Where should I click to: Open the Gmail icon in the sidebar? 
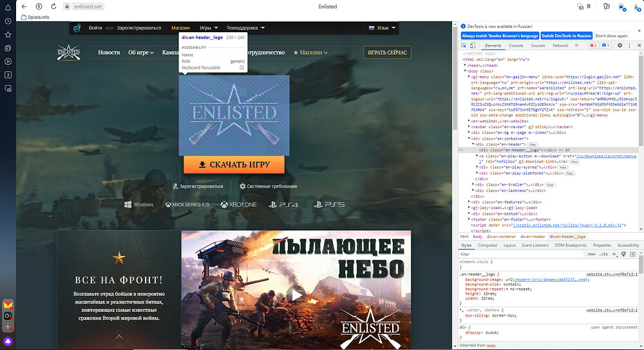pos(8,305)
